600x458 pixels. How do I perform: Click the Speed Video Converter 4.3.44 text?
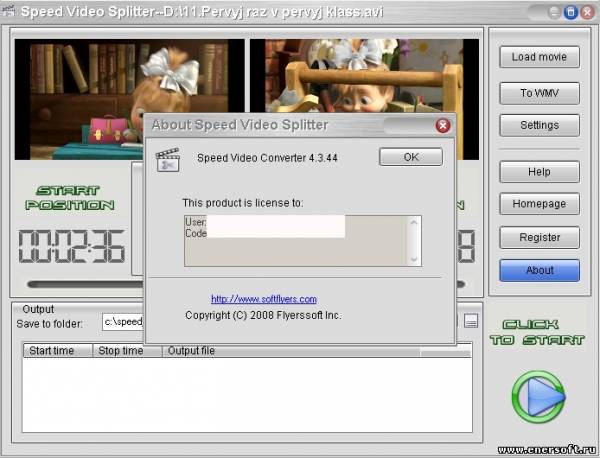(267, 158)
